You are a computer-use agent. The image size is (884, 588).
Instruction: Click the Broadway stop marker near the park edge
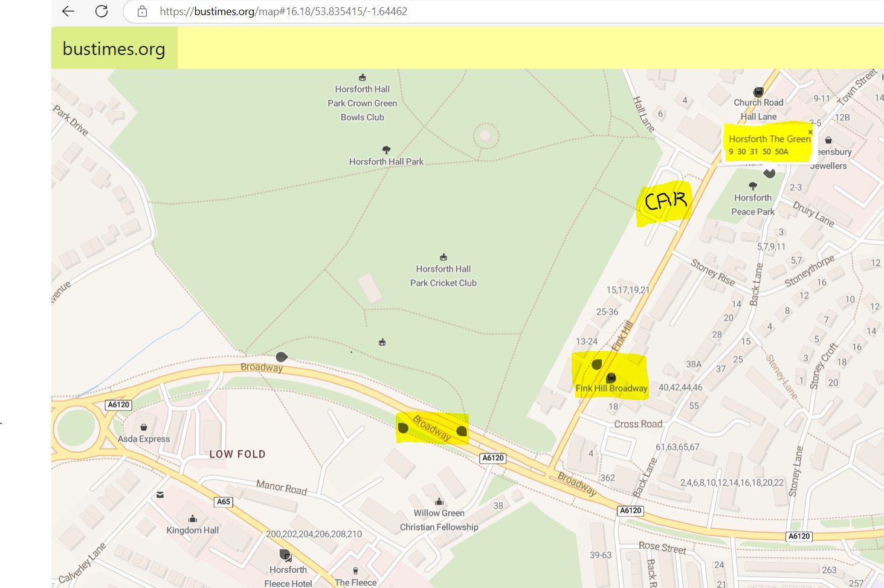pyautogui.click(x=282, y=357)
